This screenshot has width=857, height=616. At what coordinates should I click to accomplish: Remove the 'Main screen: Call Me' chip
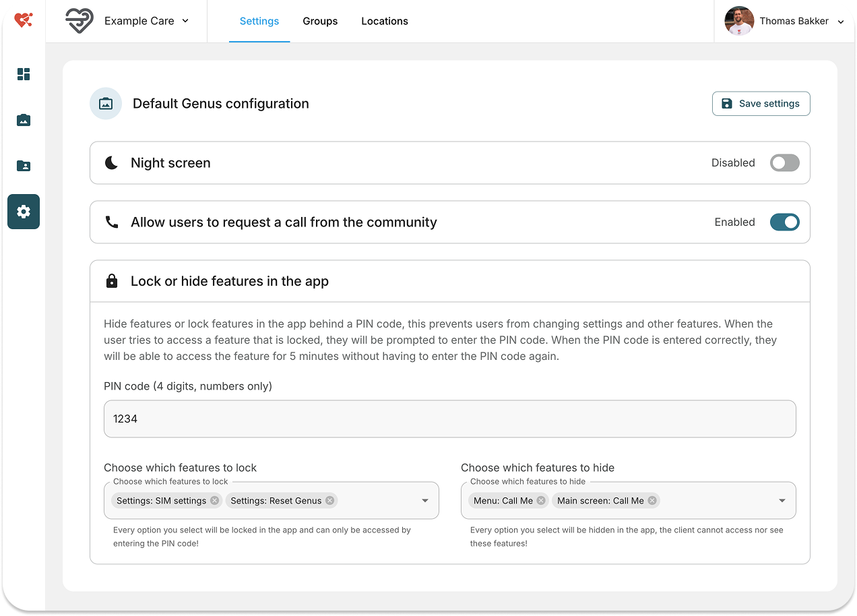click(x=652, y=501)
